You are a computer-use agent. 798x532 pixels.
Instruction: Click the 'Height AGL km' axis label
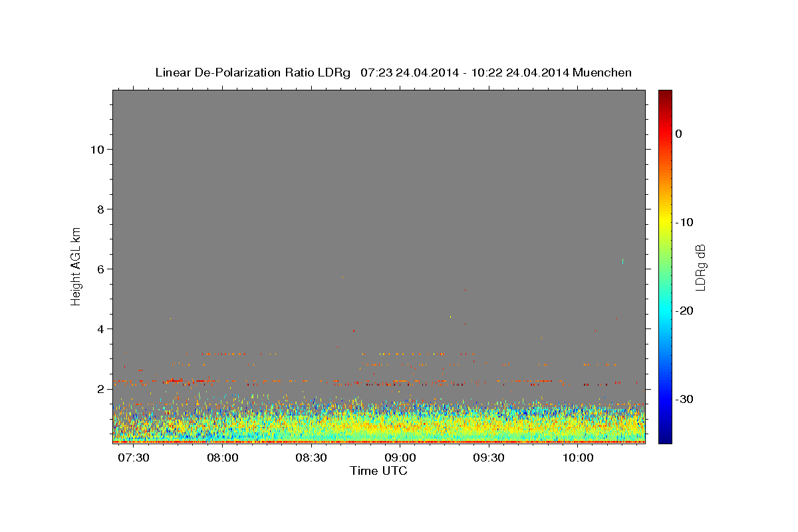tap(76, 265)
